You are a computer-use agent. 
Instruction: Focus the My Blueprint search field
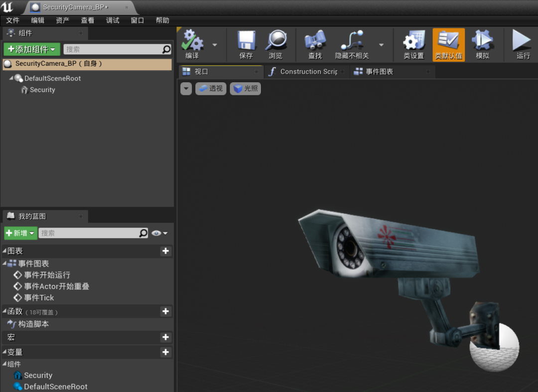coord(89,233)
